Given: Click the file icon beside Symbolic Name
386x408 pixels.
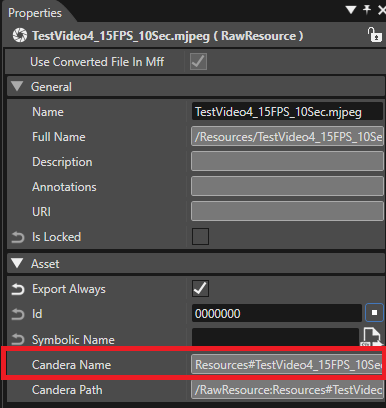Looking at the screenshot, I should (x=372, y=337).
